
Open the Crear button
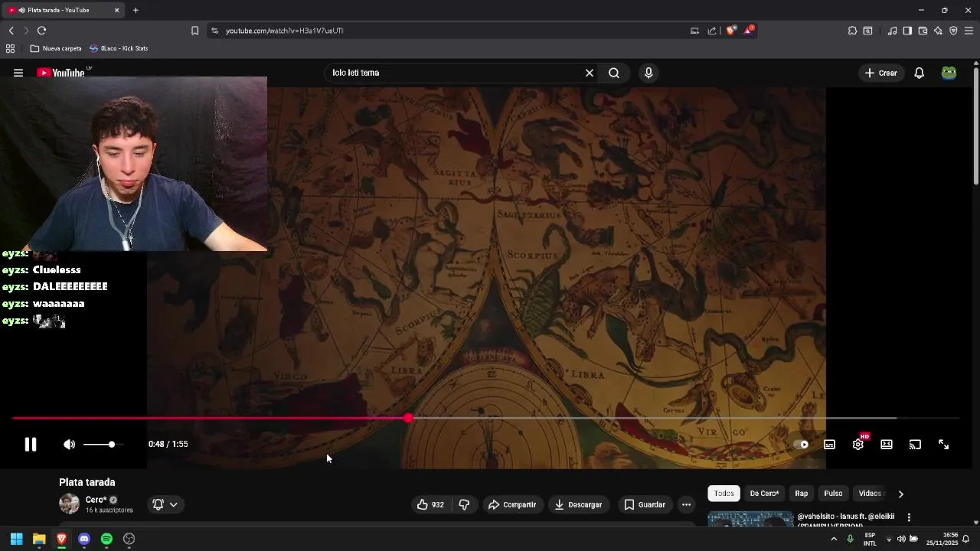(880, 73)
